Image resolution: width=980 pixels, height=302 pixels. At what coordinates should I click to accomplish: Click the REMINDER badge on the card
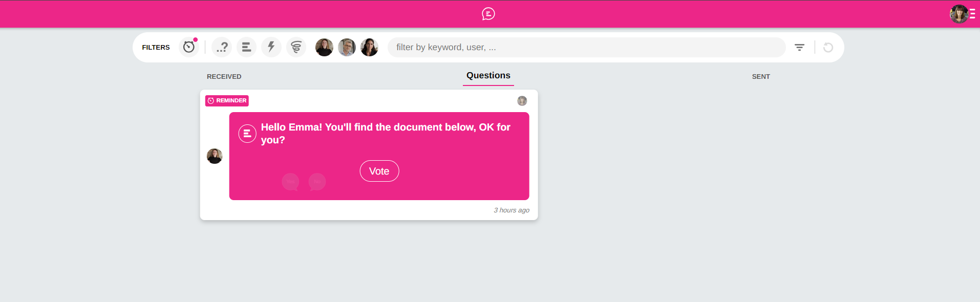pos(227,100)
